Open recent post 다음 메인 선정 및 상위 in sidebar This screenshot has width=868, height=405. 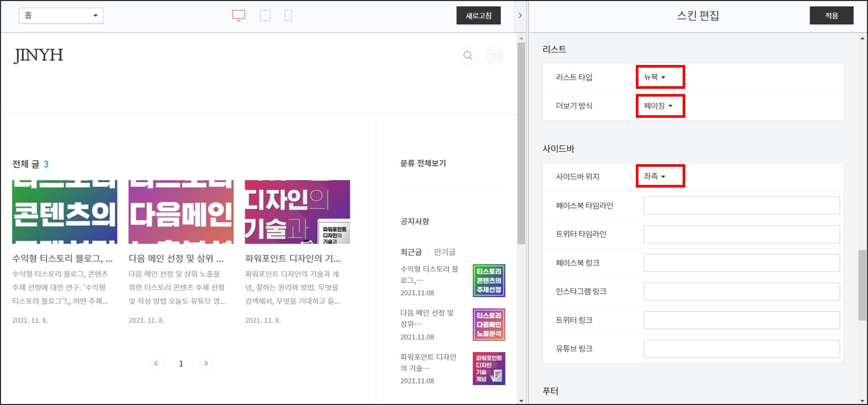(427, 318)
